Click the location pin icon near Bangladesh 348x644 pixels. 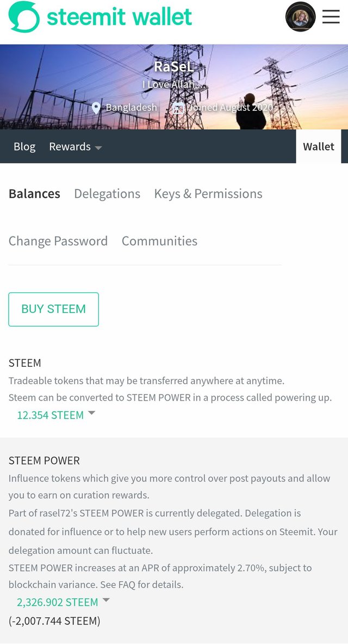[96, 108]
